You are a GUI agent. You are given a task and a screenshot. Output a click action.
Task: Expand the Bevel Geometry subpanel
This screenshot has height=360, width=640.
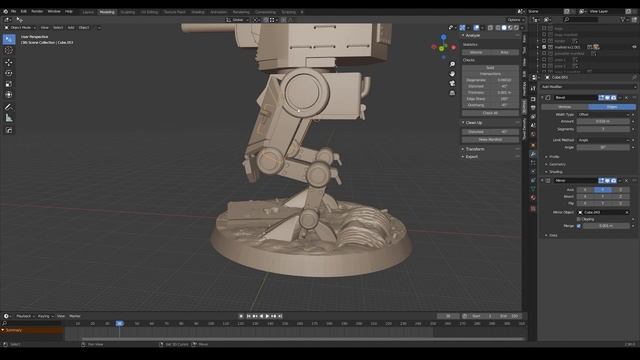557,164
